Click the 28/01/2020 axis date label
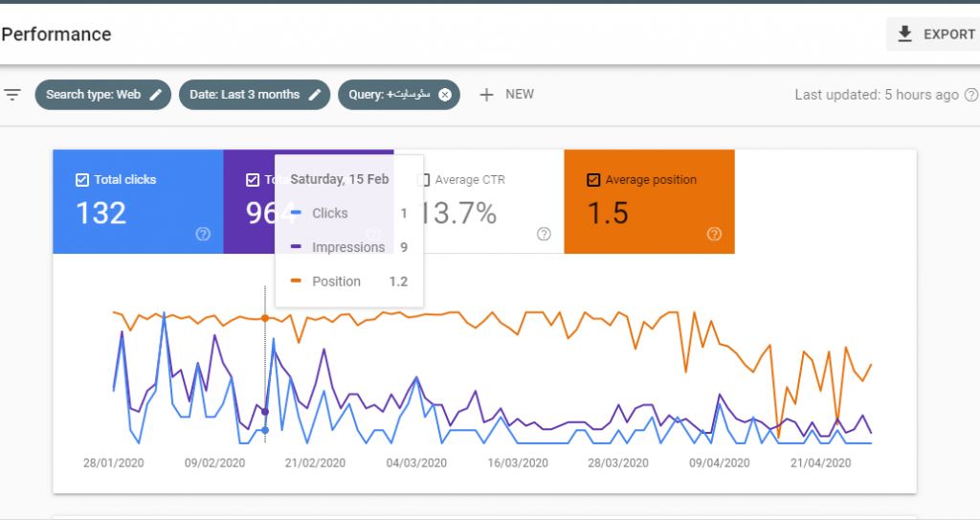This screenshot has height=520, width=980. pos(113,463)
